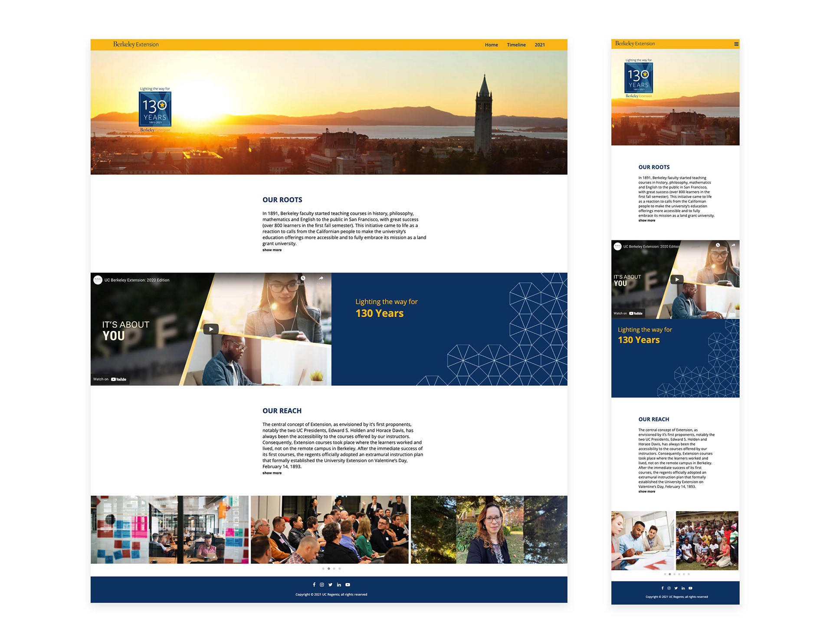Screen dimensions: 833x644
Task: Click Watch on YouTube in desktop video
Action: (110, 379)
